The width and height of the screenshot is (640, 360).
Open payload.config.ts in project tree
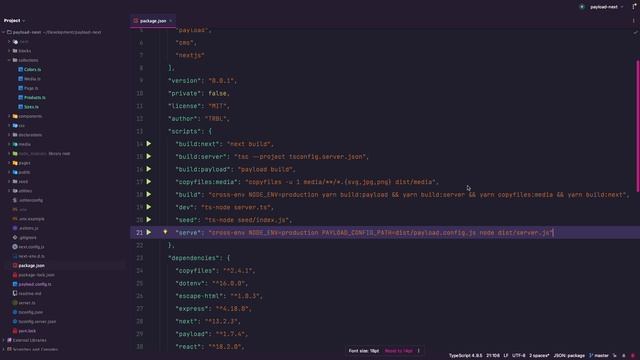(35, 284)
